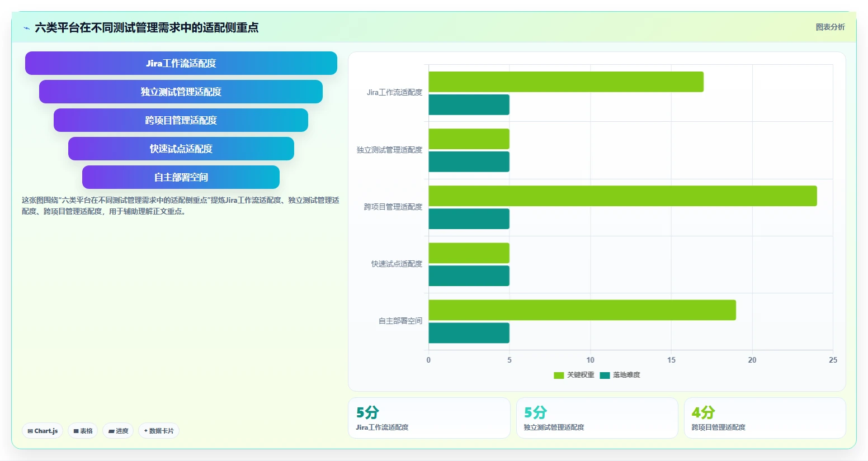
Task: Click the 落地难度 legend label text
Action: (x=626, y=375)
